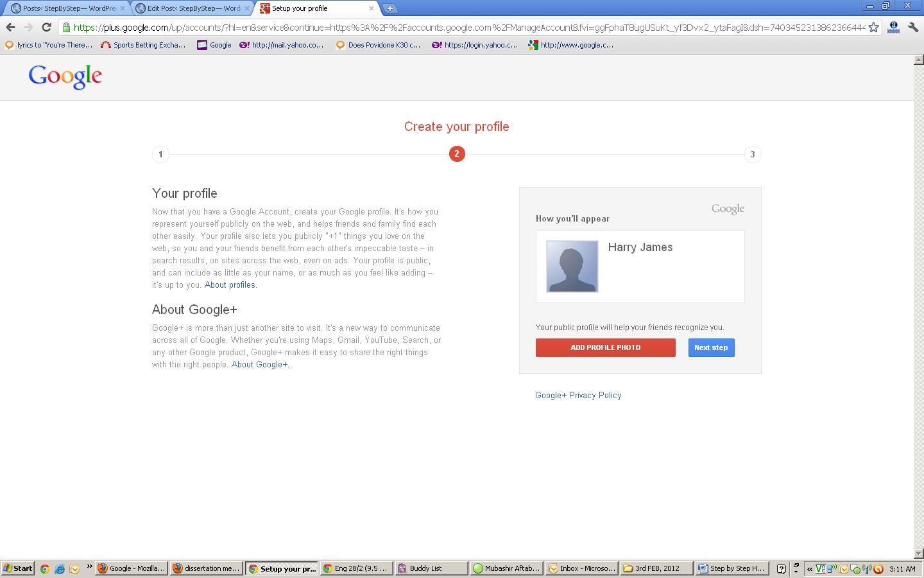Go back to step 1 circle in the progress bar

pos(160,154)
